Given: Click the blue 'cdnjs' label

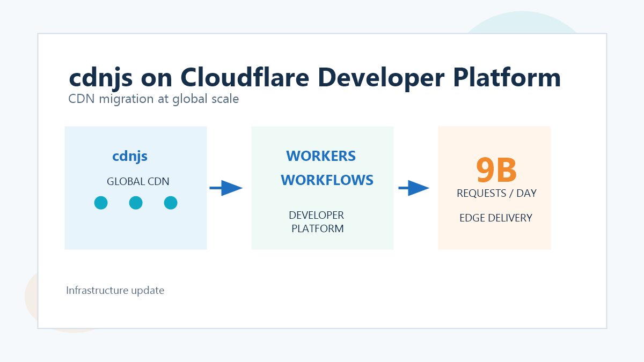Looking at the screenshot, I should pos(130,157).
